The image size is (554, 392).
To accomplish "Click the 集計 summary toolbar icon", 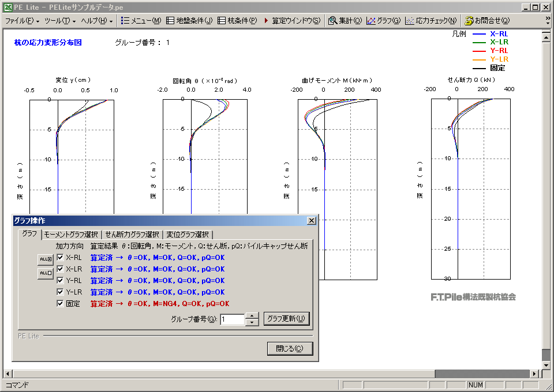I will [x=345, y=21].
